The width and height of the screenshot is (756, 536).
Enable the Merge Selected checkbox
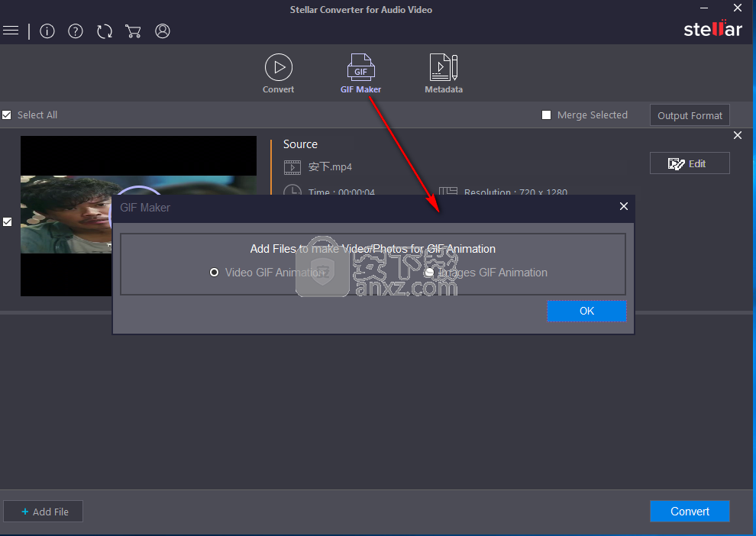546,115
